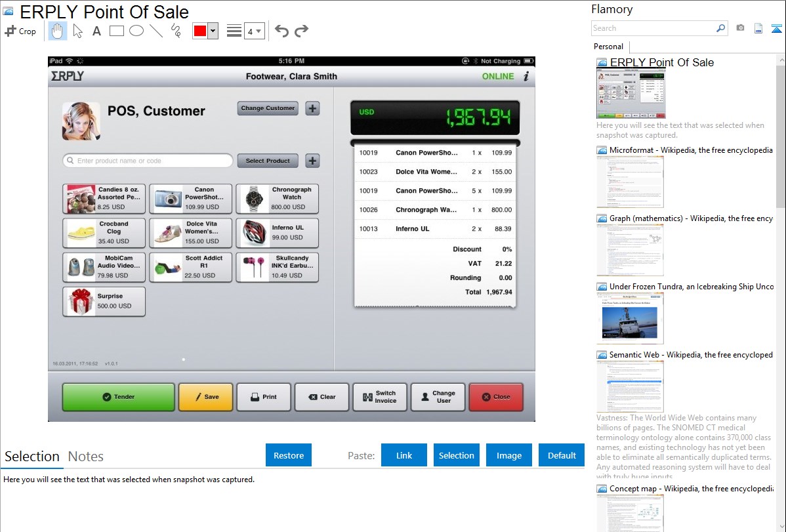Add Candies 8 oz. Assorted product
This screenshot has width=786, height=532.
click(104, 199)
